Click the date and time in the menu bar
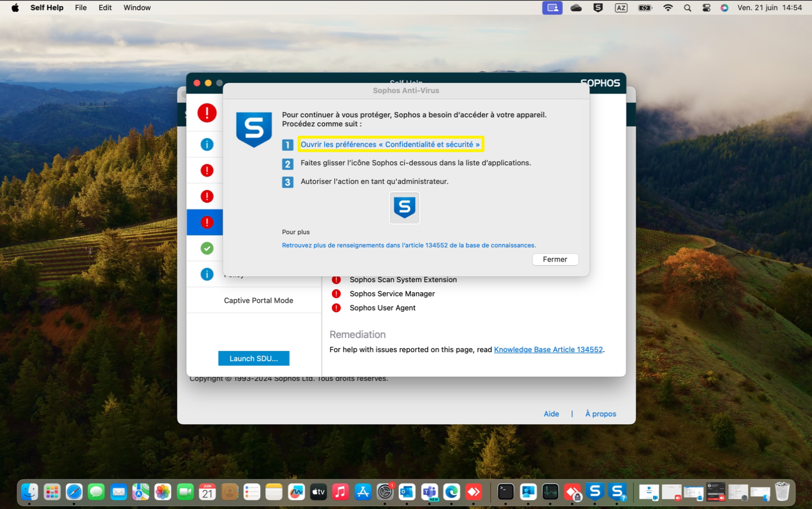The width and height of the screenshot is (812, 509). pos(770,8)
